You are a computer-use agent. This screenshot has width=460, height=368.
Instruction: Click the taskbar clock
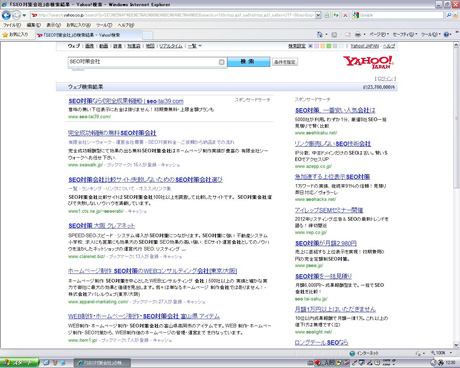[x=450, y=363]
